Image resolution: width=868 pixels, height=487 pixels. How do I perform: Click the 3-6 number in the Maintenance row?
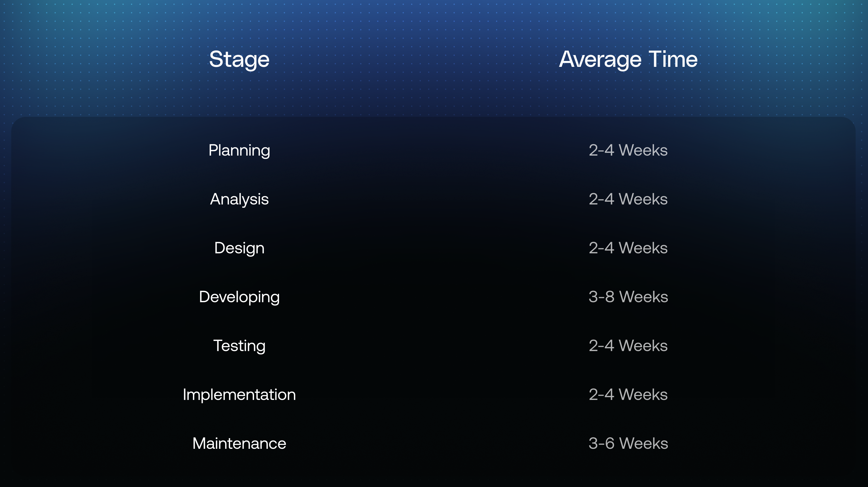click(602, 443)
